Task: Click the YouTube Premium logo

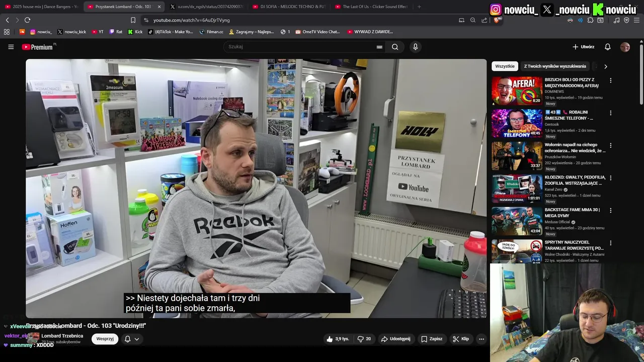Action: click(37, 47)
